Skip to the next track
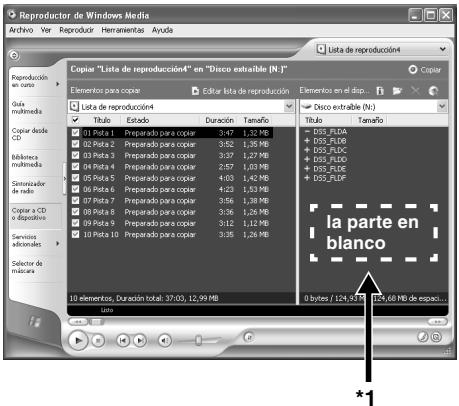Screen dimensions: 459x406 point(140,340)
